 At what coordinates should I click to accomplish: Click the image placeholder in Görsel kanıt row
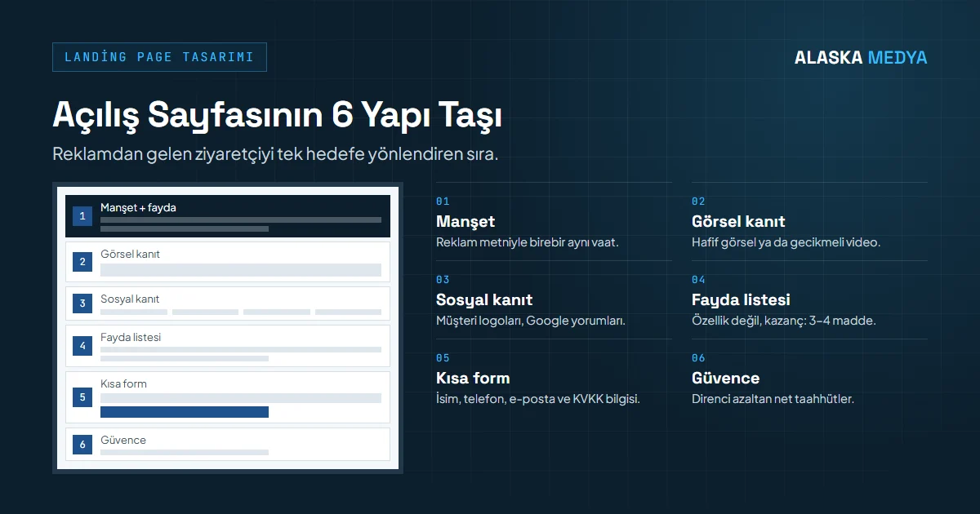tap(241, 270)
